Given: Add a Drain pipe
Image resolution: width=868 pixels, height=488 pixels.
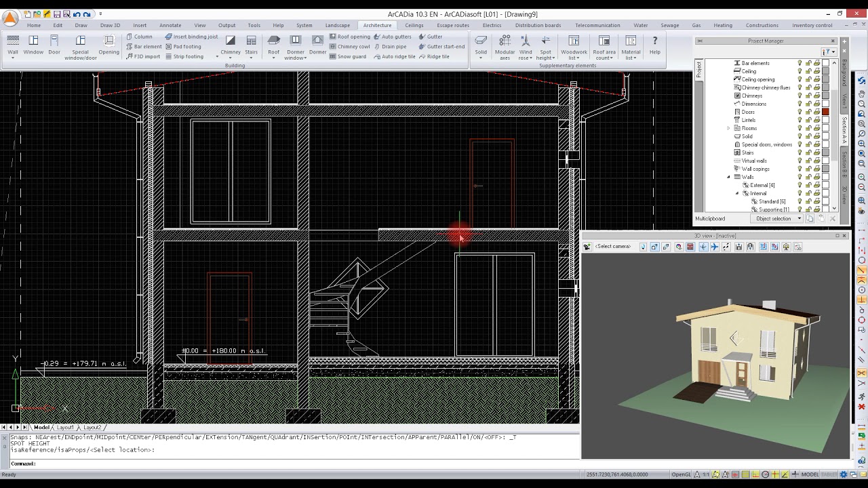Looking at the screenshot, I should click(390, 47).
